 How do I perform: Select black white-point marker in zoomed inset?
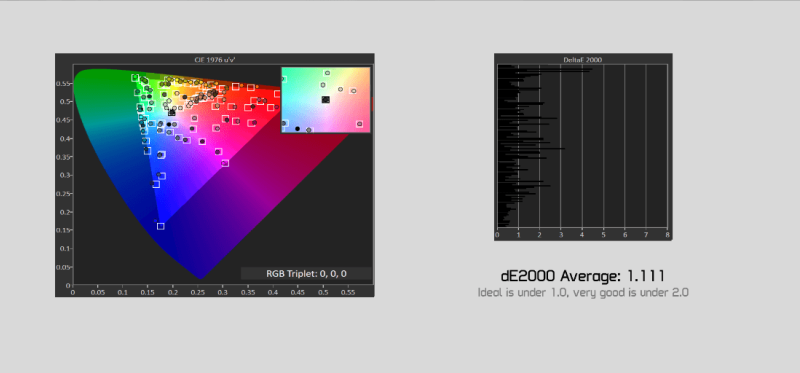(326, 100)
